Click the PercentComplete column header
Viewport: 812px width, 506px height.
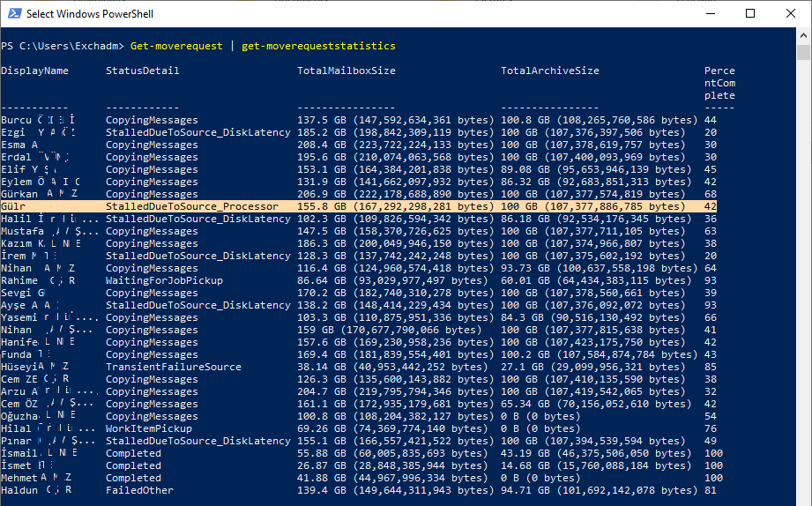click(x=719, y=83)
